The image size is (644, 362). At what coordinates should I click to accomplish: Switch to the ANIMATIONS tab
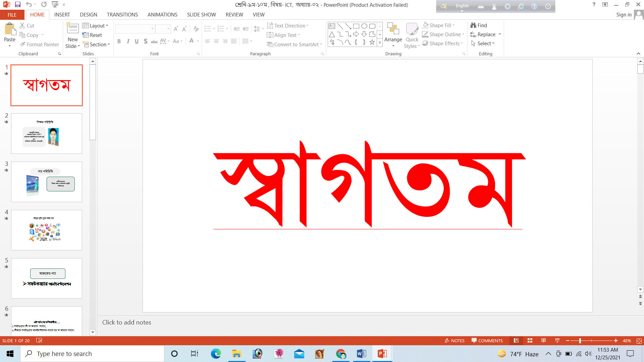click(x=162, y=15)
